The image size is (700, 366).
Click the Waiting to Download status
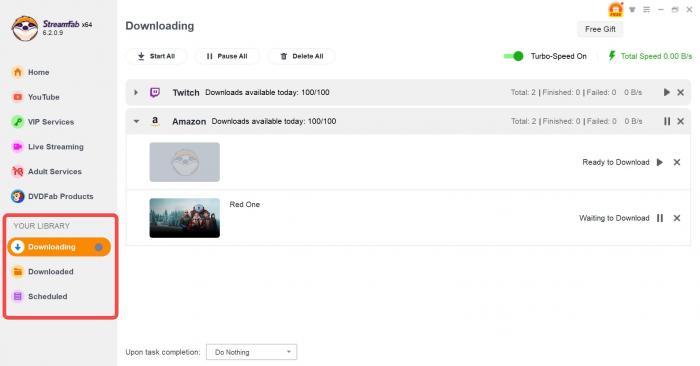click(614, 218)
